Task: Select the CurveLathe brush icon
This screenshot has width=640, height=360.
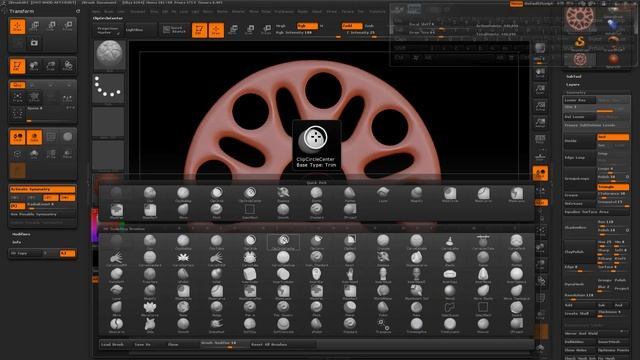Action: (449, 242)
